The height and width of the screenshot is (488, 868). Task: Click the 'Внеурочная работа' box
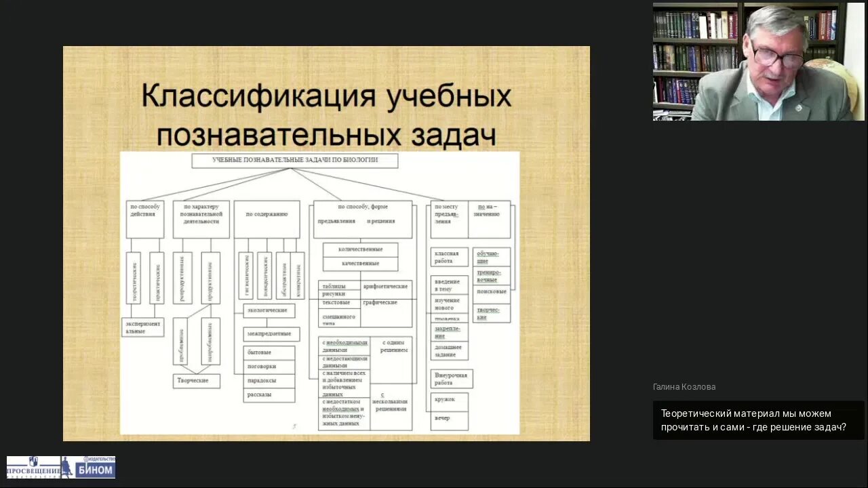(452, 379)
